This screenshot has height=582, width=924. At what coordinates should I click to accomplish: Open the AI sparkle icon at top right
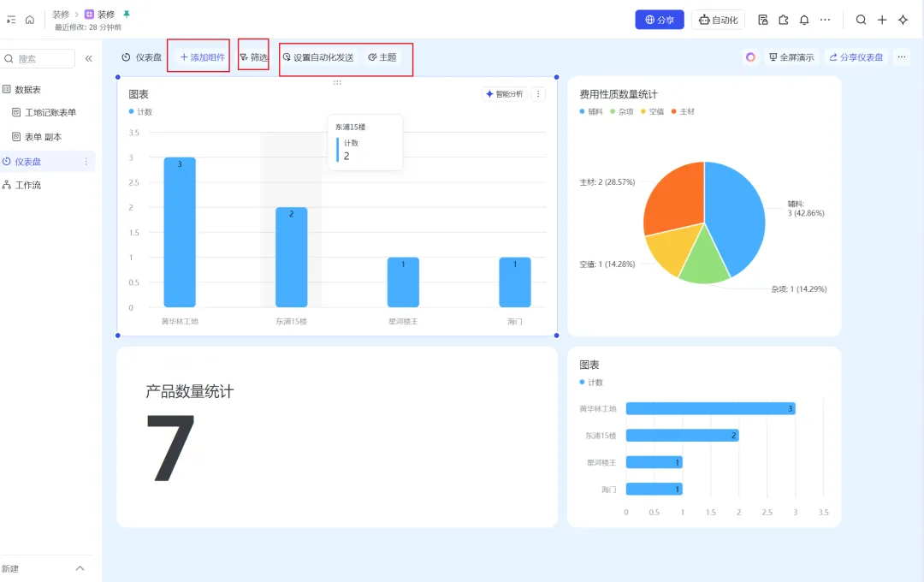(903, 20)
